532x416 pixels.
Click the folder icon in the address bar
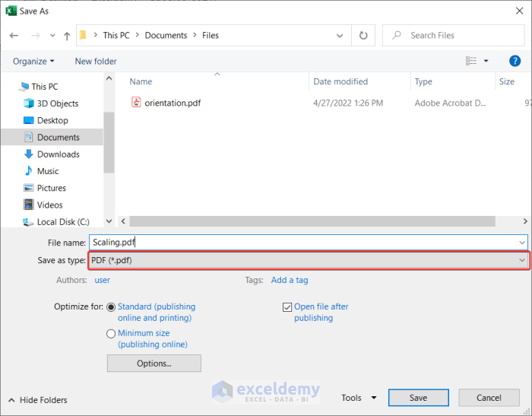tap(83, 35)
